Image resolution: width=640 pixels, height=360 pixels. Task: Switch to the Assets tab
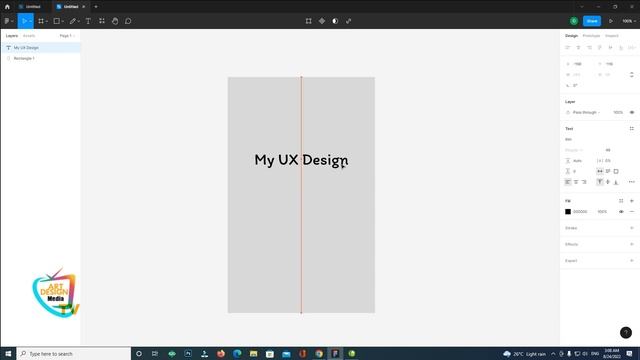[x=29, y=36]
